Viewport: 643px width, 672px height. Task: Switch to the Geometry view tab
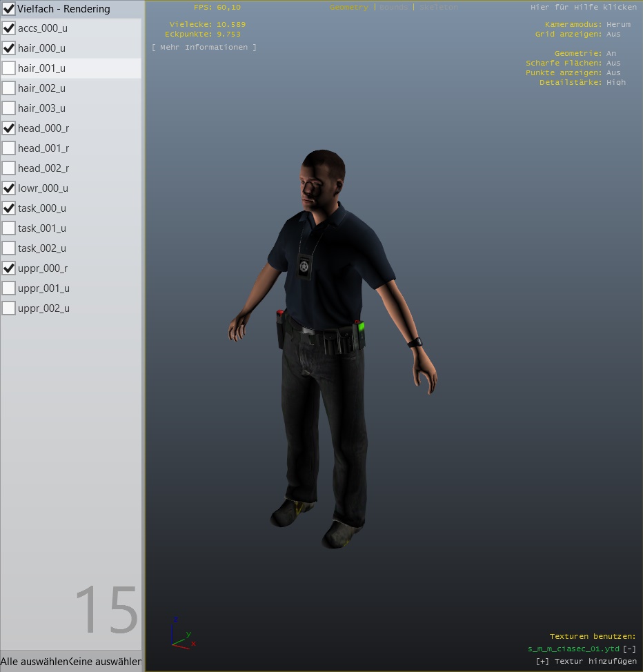click(x=349, y=8)
